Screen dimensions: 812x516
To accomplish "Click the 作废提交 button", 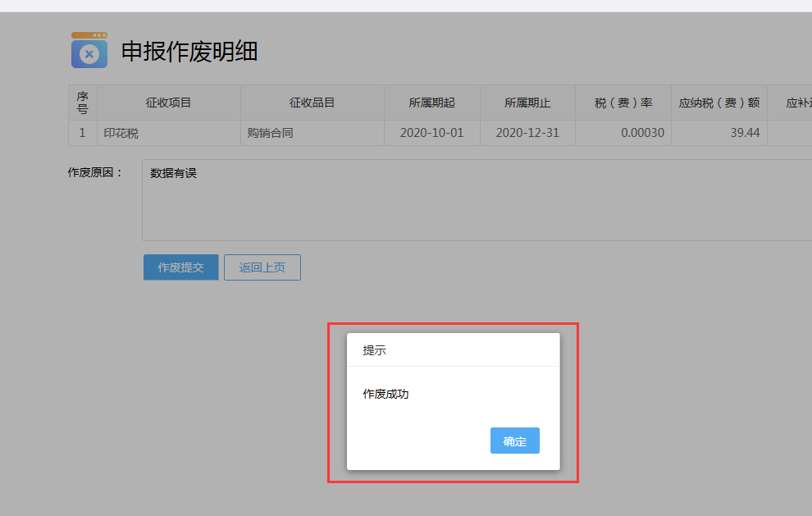I will point(180,267).
